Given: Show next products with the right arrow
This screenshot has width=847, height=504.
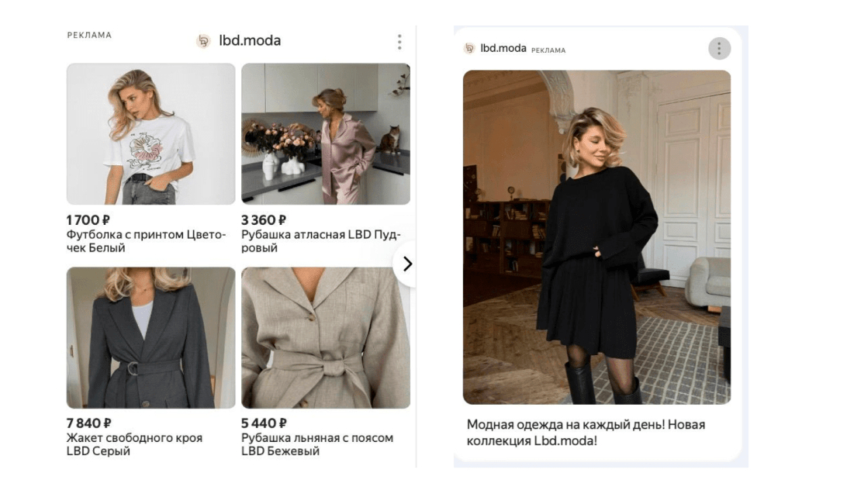Looking at the screenshot, I should [x=407, y=264].
